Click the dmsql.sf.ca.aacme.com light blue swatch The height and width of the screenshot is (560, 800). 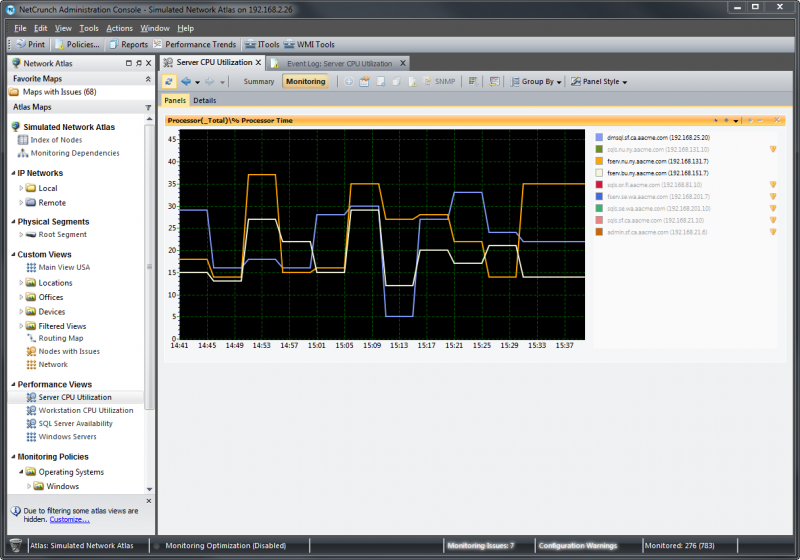point(599,138)
